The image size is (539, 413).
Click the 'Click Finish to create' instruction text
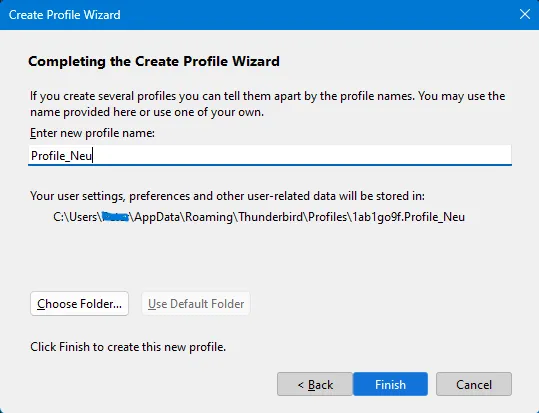click(x=128, y=347)
